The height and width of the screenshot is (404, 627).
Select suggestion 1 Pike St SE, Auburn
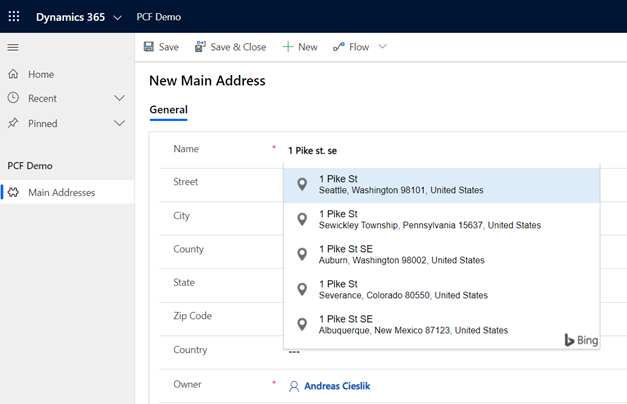(x=441, y=254)
